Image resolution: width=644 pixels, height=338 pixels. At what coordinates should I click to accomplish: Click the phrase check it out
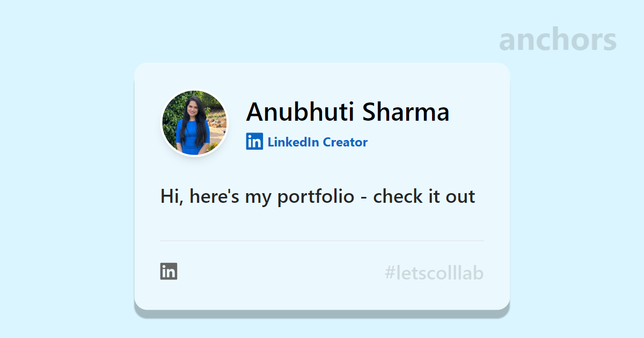point(424,196)
